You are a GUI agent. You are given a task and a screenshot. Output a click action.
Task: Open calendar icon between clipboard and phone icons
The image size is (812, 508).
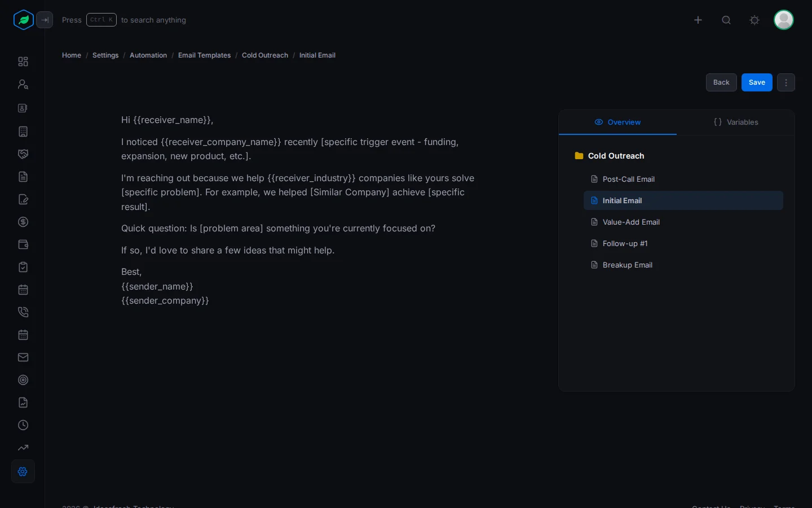coord(23,290)
